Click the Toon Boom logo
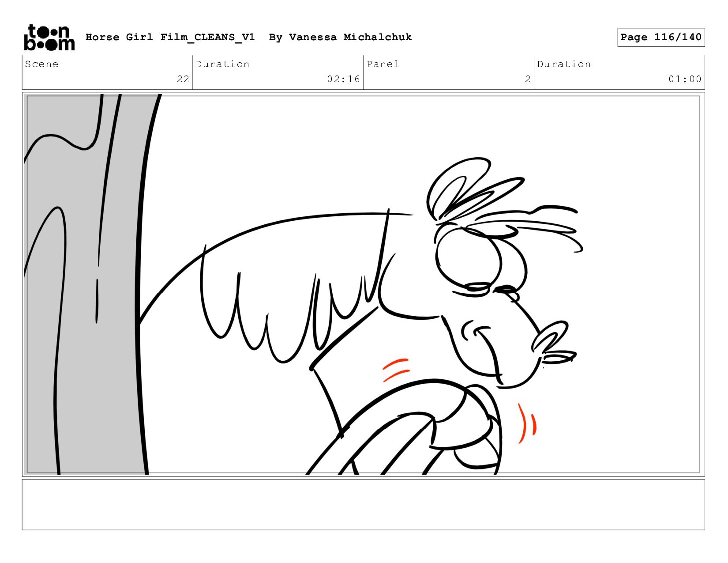 coord(49,38)
